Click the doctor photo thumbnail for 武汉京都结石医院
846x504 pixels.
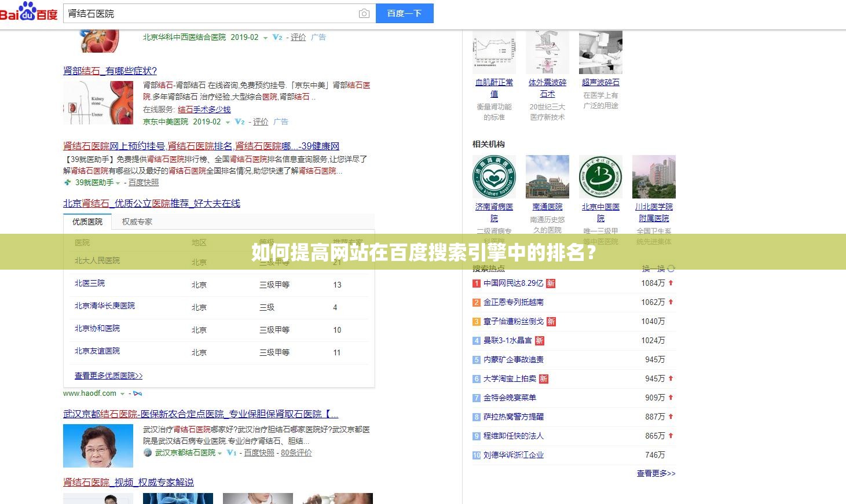(x=98, y=446)
